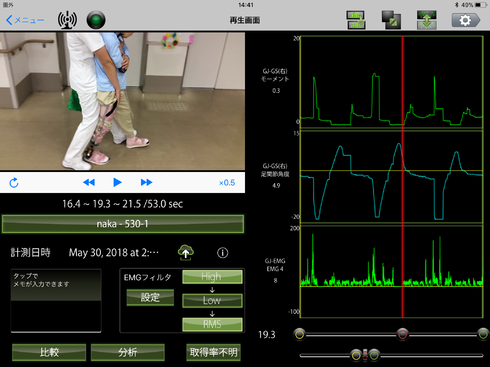Tap the left yellow zoom handle
Image resolution: width=490 pixels, height=367 pixels.
[356, 355]
